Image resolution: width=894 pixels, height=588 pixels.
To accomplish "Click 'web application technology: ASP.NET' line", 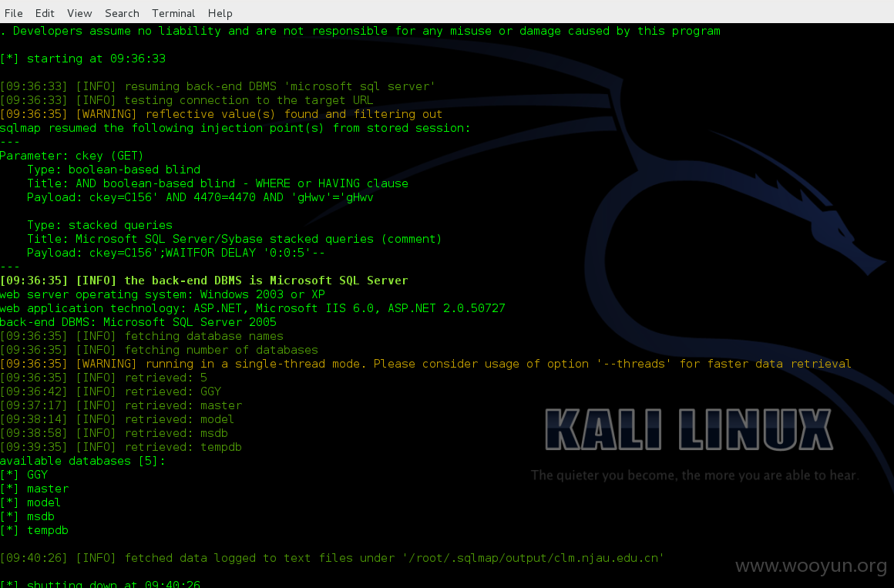I will [253, 308].
